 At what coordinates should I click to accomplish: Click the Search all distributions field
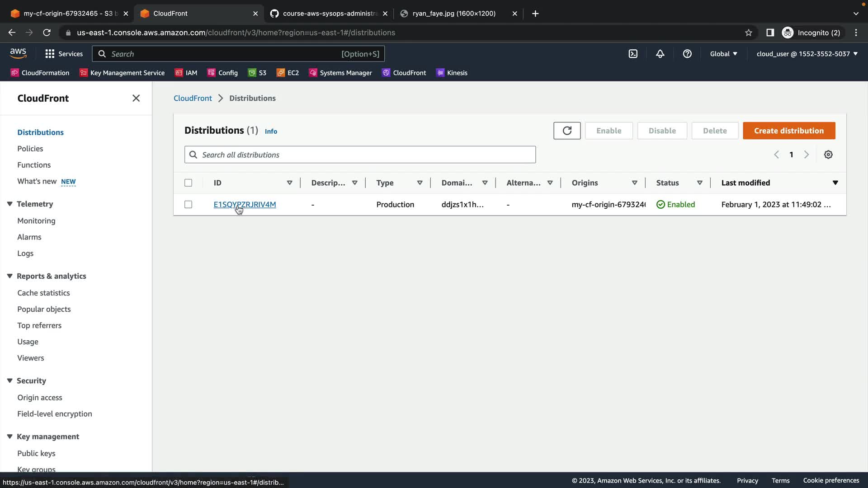point(360,155)
